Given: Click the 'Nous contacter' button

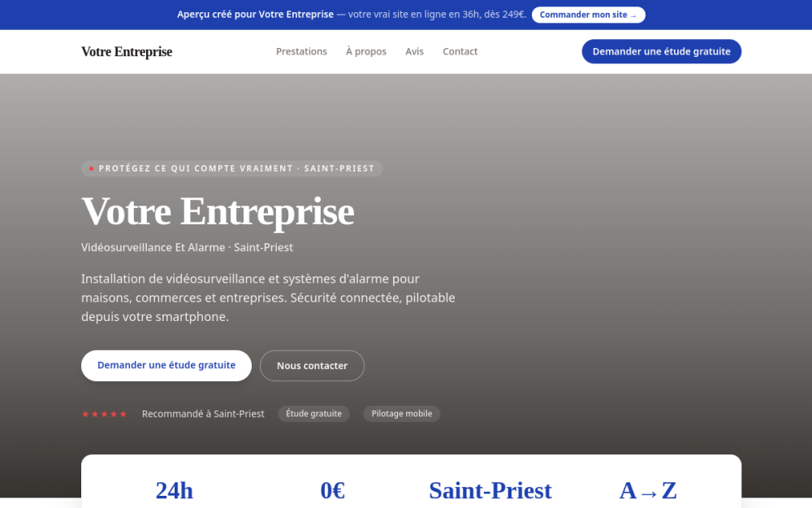Looking at the screenshot, I should click(x=312, y=366).
